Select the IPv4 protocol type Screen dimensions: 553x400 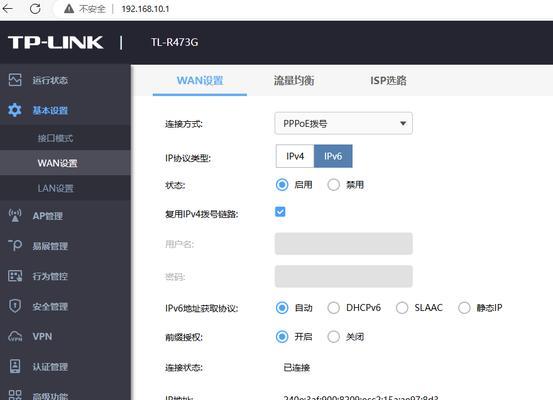point(295,156)
